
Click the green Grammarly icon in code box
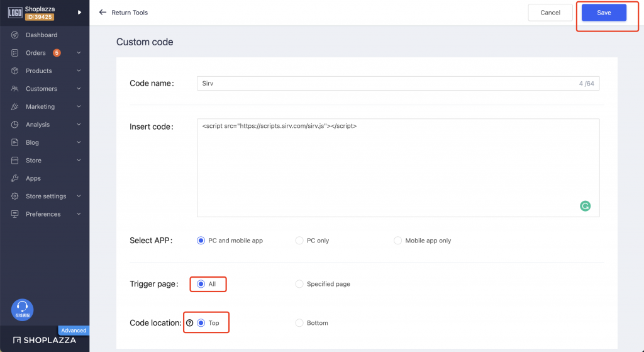tap(585, 206)
